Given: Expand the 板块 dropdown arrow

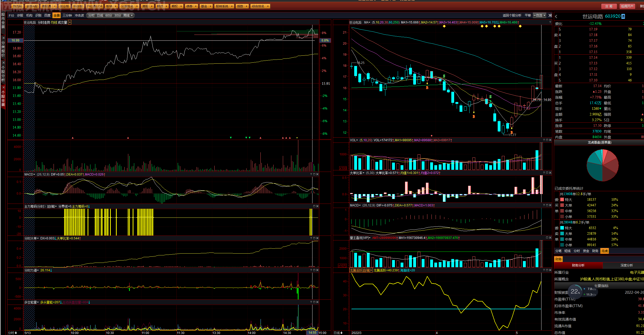Looking at the screenshot, I should (x=116, y=6).
